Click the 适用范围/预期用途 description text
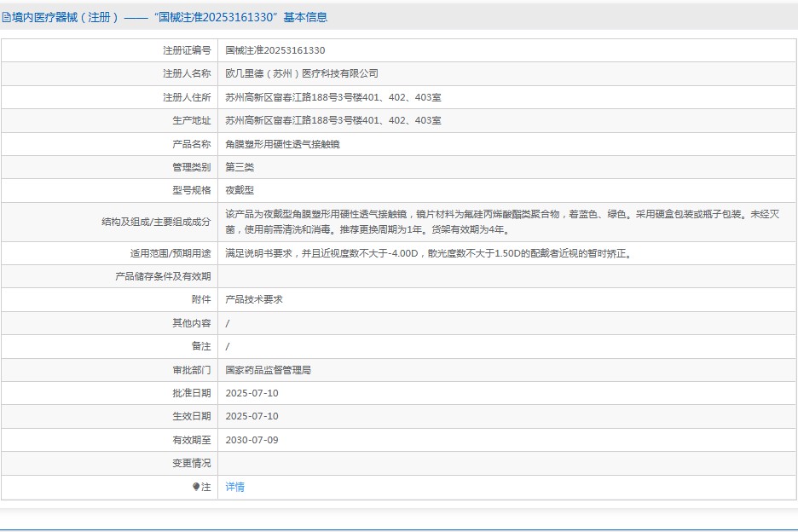The width and height of the screenshot is (798, 532). coord(429,253)
